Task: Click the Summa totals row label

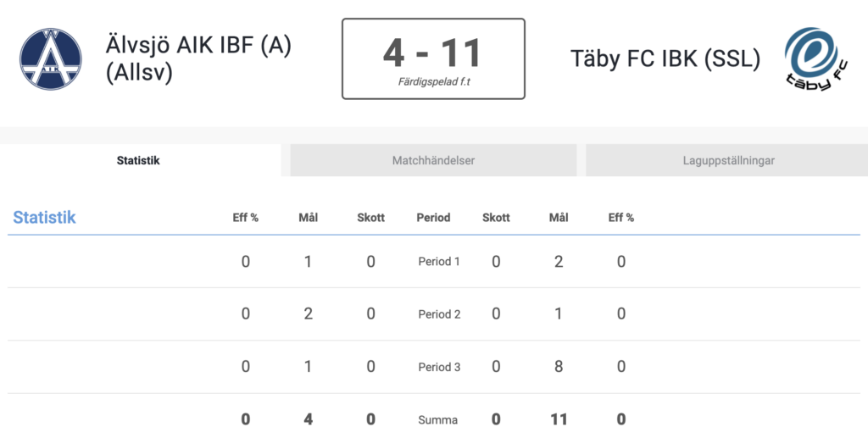Action: point(438,419)
